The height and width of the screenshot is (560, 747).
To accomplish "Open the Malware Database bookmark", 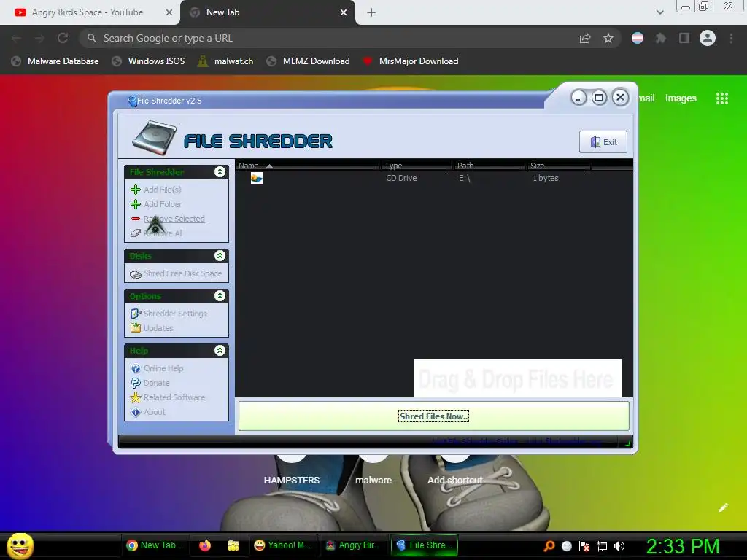I will pyautogui.click(x=55, y=61).
